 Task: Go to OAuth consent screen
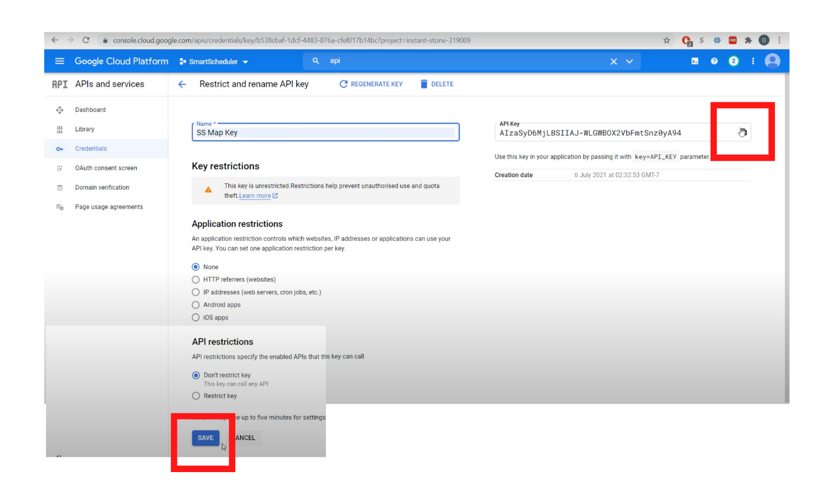pyautogui.click(x=106, y=168)
